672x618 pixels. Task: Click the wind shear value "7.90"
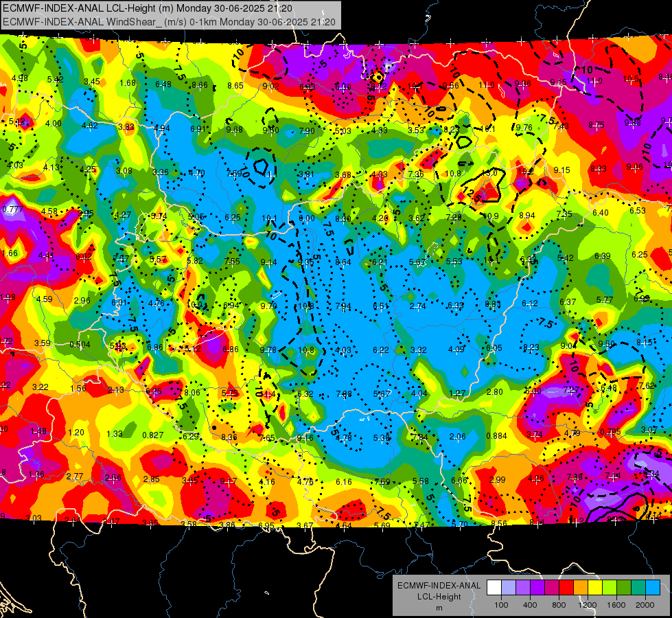(x=307, y=130)
